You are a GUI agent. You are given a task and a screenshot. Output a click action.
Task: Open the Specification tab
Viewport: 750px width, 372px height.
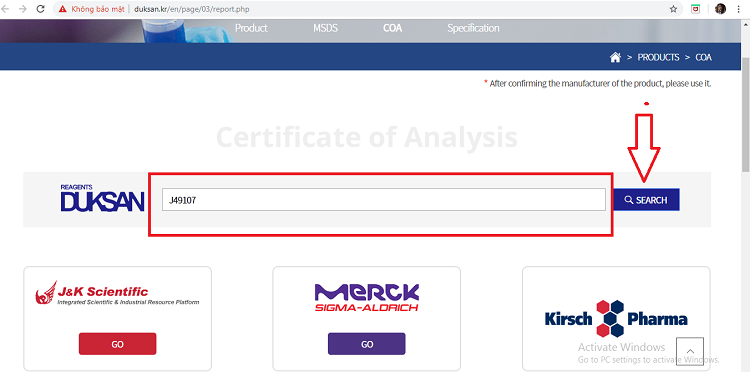point(473,28)
